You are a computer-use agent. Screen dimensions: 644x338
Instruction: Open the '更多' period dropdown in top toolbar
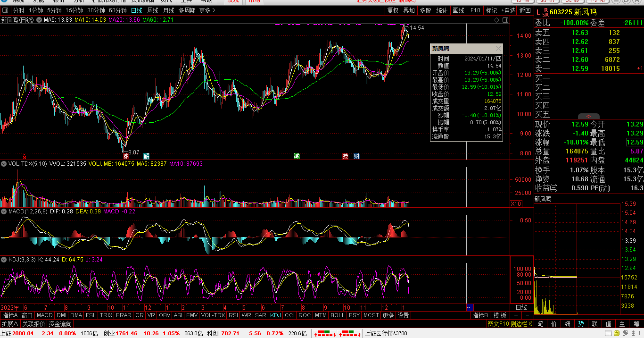pyautogui.click(x=207, y=10)
